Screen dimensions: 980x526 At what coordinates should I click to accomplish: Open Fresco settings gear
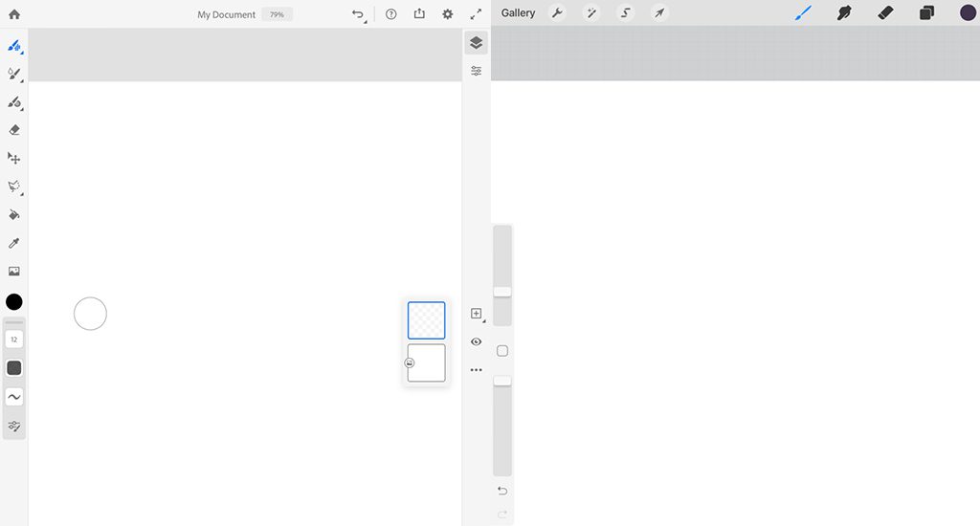click(x=448, y=13)
